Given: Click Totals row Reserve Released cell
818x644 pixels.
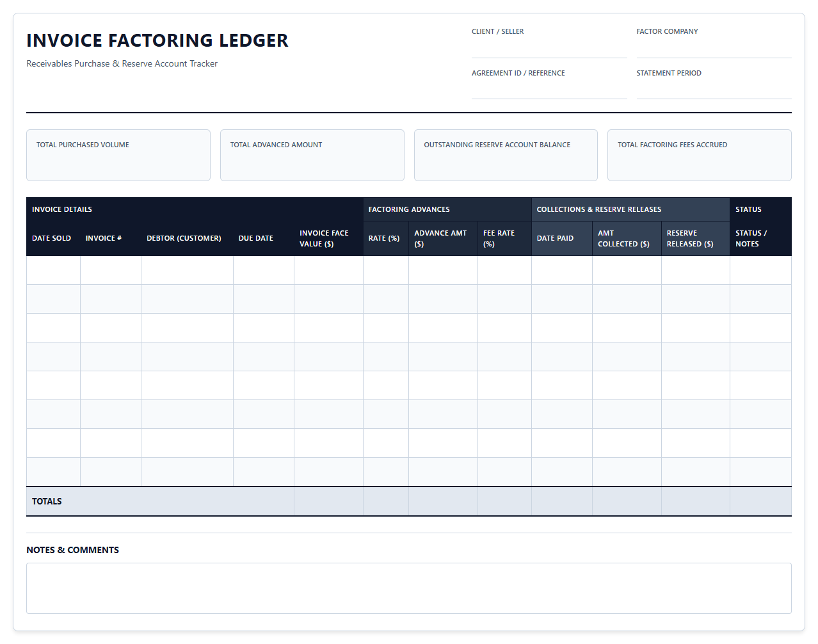Looking at the screenshot, I should 695,501.
